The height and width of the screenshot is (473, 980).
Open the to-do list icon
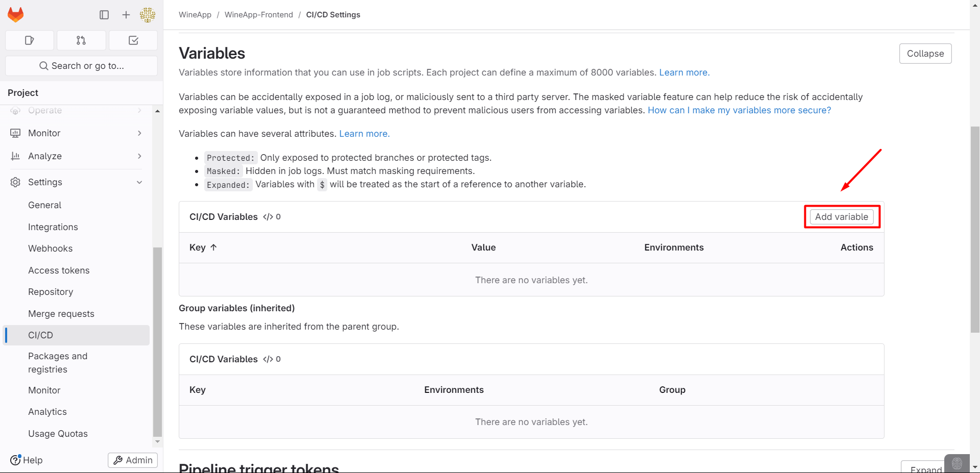pyautogui.click(x=133, y=40)
